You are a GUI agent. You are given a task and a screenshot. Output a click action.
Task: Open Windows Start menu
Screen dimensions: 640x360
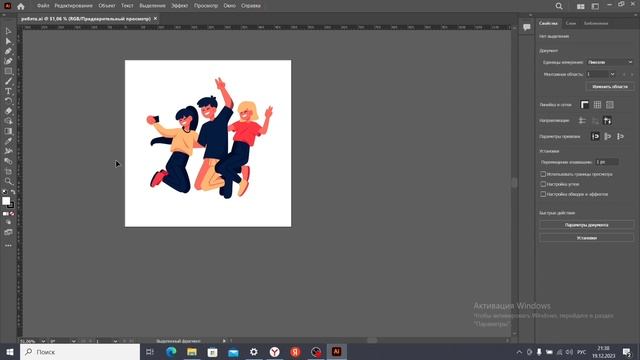click(x=9, y=352)
